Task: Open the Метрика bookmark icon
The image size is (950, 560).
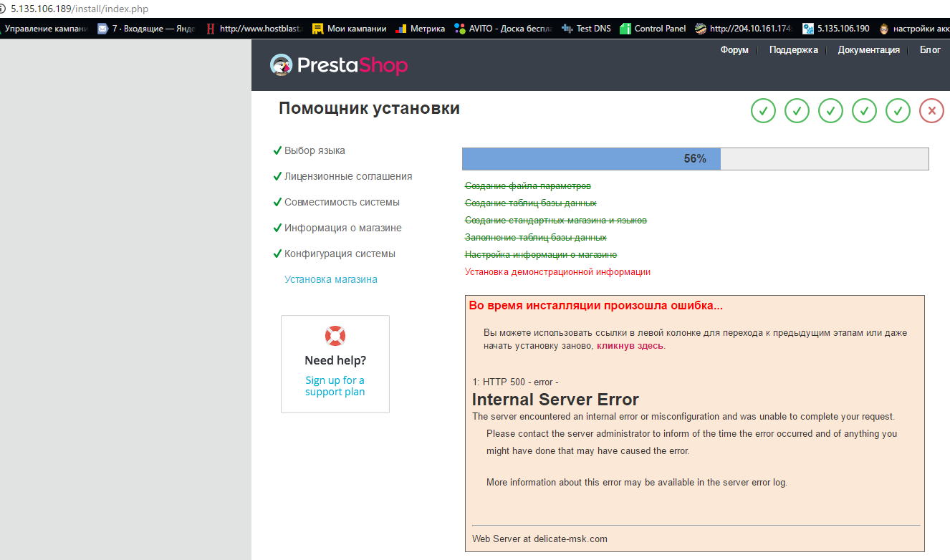Action: click(x=400, y=29)
